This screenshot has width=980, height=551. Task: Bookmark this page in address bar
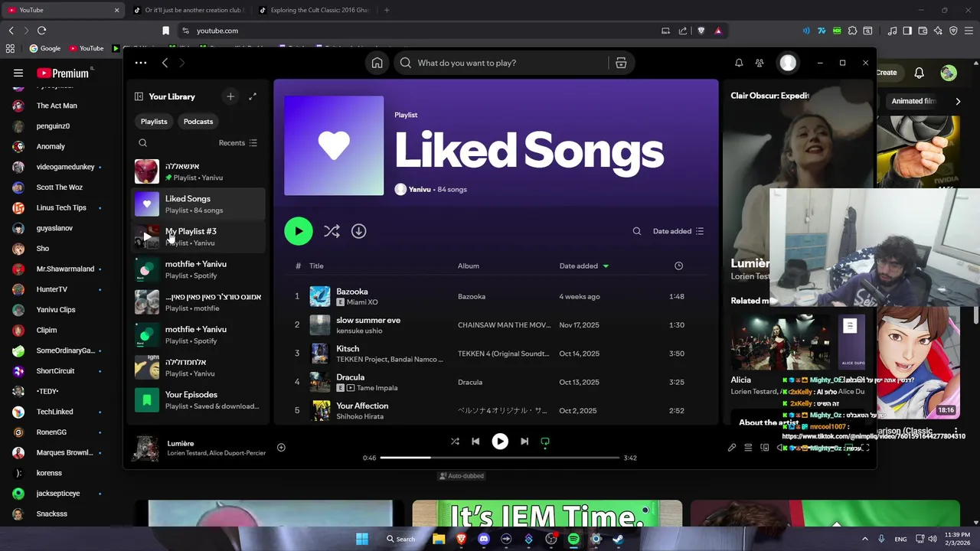(x=165, y=31)
